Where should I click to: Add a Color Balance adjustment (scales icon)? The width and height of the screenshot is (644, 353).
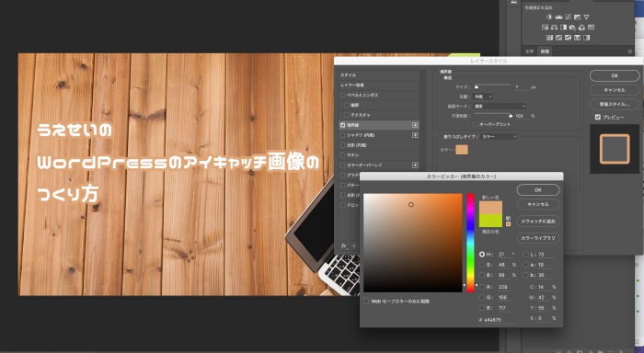[554, 27]
